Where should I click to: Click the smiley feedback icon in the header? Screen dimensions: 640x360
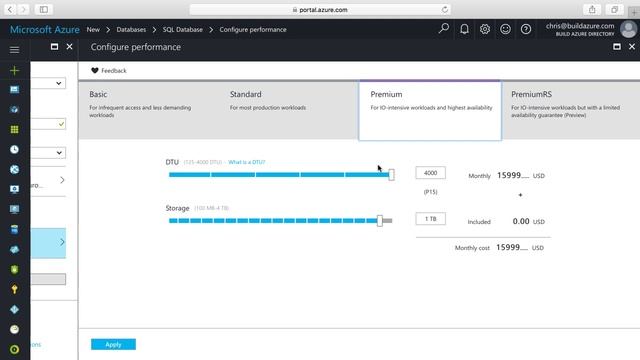[505, 29]
